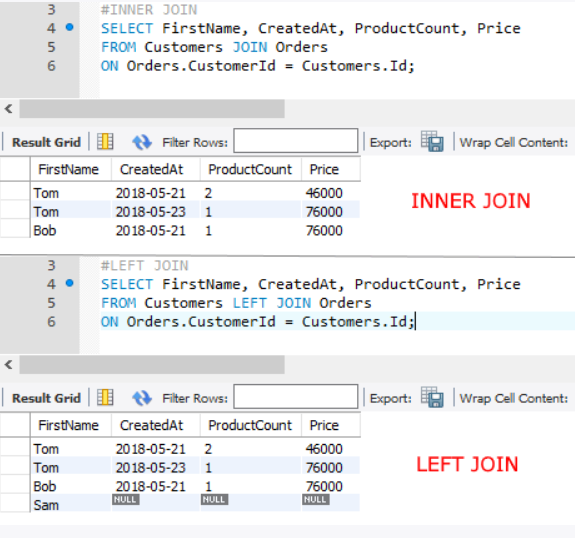Click upper Filter Rows input field
Screen dimensions: 575x538
tap(296, 140)
